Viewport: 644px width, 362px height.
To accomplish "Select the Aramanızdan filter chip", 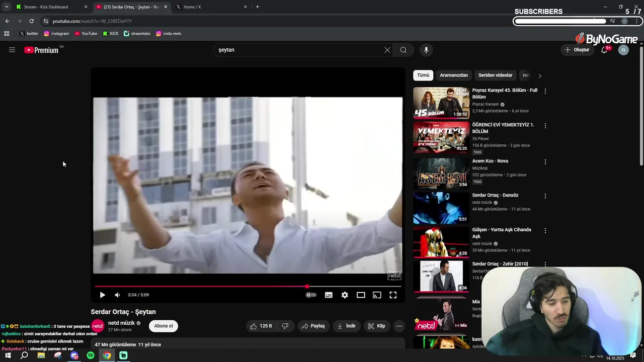I will click(454, 75).
